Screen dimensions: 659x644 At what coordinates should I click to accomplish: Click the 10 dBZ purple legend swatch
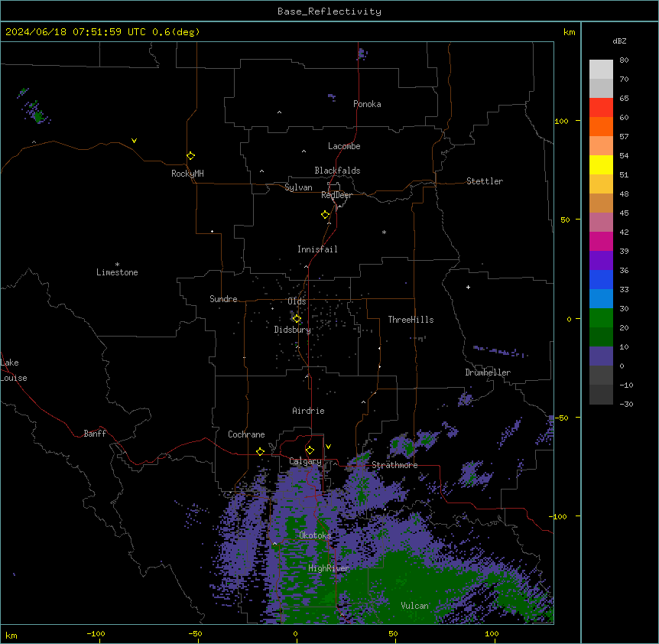tap(601, 356)
